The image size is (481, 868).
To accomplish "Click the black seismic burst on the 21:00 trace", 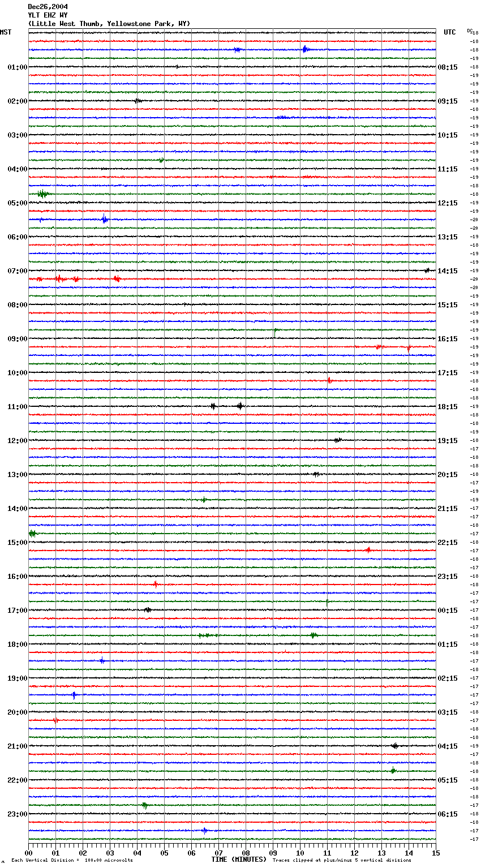I will (395, 746).
